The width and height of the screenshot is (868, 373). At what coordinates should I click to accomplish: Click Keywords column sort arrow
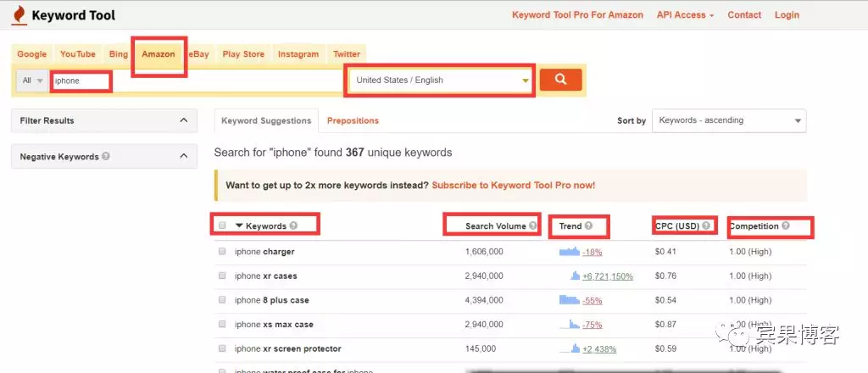click(239, 225)
